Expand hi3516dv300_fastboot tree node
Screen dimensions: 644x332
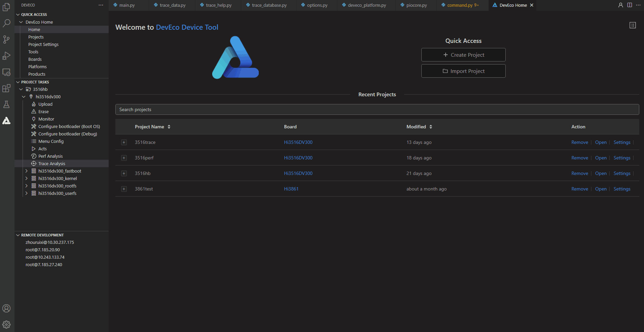(26, 171)
